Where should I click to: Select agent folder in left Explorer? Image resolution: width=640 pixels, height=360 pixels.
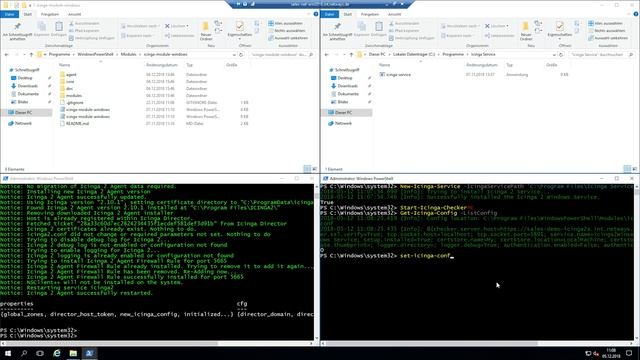[71, 75]
